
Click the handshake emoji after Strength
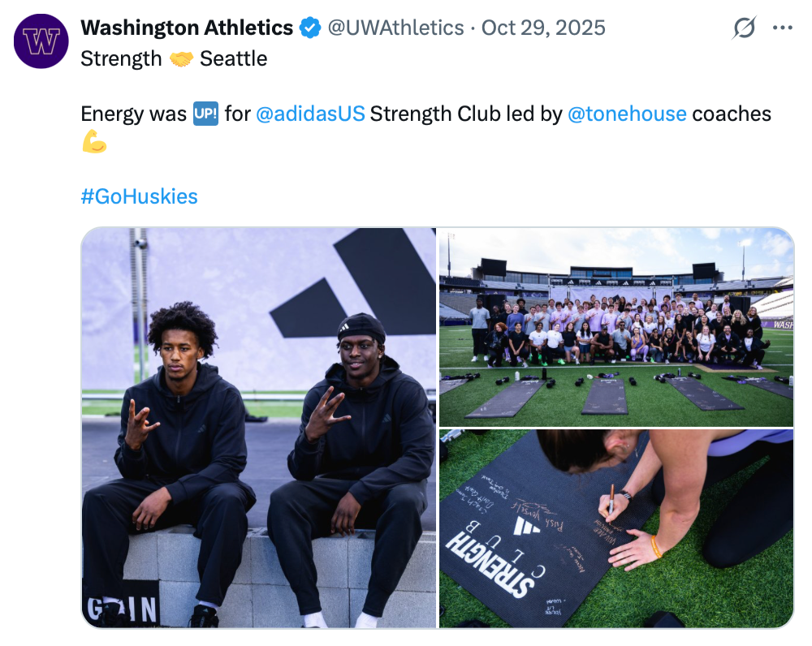pyautogui.click(x=181, y=59)
